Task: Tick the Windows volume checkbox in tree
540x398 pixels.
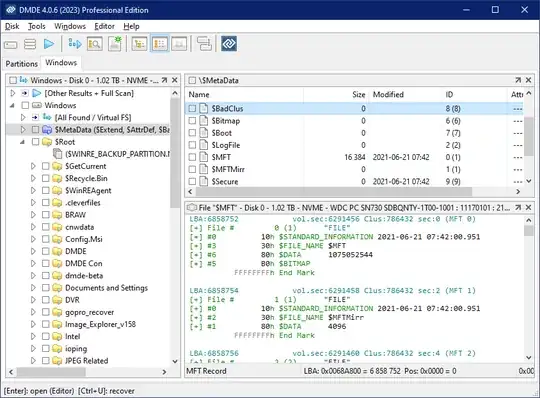Action: [25, 105]
